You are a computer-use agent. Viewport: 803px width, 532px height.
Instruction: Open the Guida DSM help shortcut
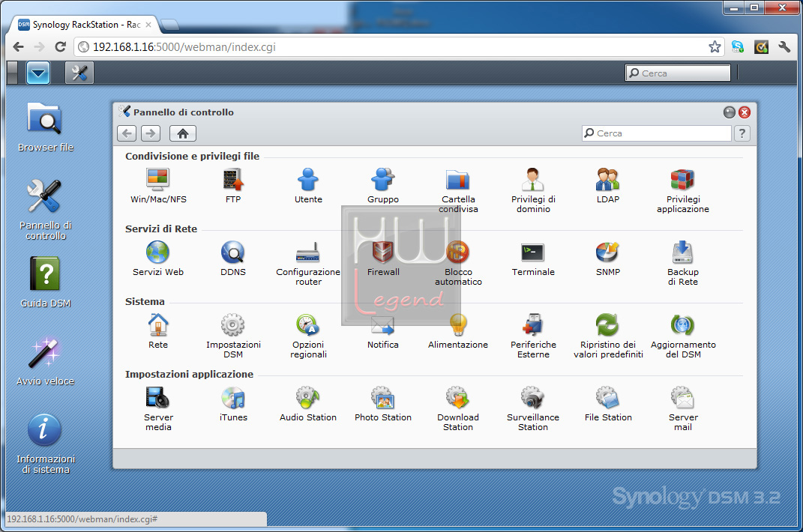pos(46,282)
